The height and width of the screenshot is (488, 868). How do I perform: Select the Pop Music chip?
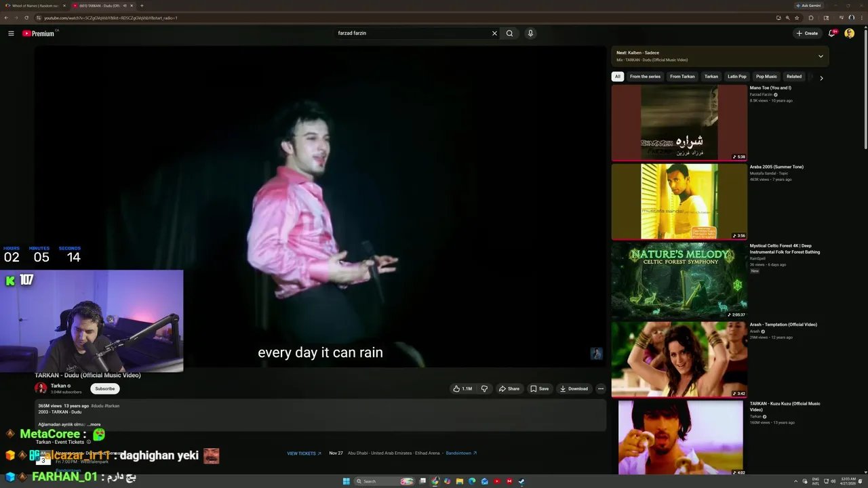click(766, 77)
